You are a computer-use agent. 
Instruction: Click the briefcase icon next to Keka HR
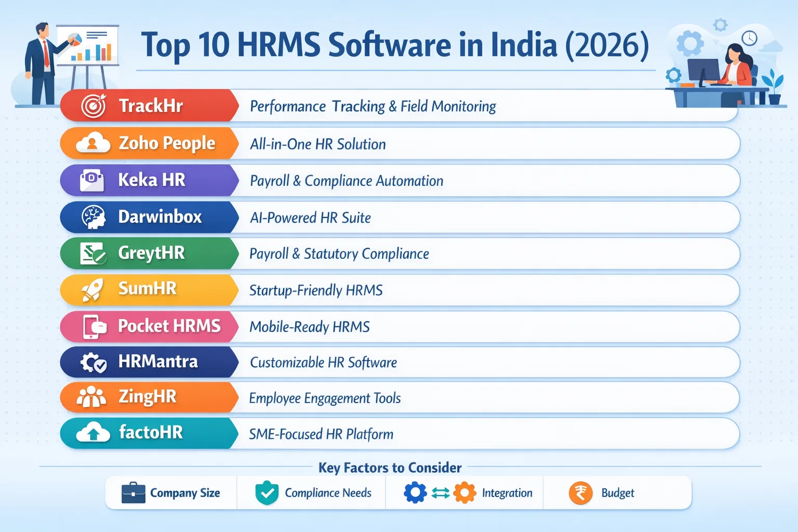click(x=91, y=180)
